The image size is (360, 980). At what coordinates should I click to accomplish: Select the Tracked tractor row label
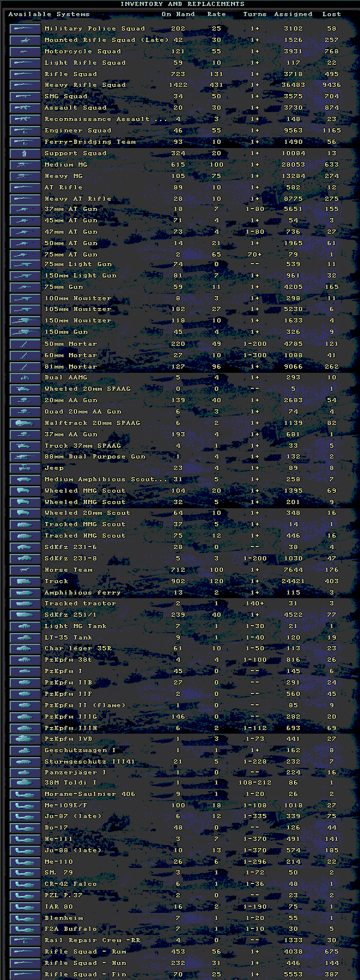tap(80, 604)
